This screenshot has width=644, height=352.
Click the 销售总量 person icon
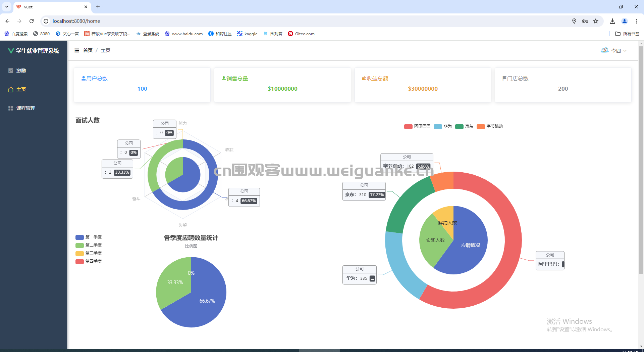click(x=224, y=78)
